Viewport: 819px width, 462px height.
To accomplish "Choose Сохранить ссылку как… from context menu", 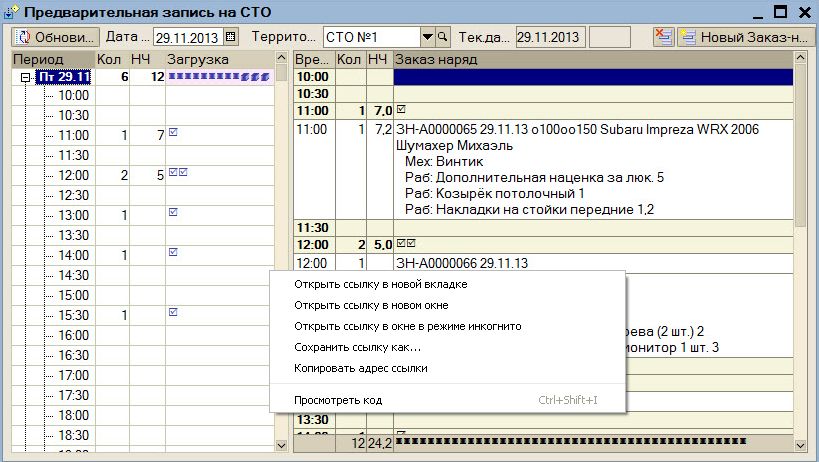I will pos(357,347).
